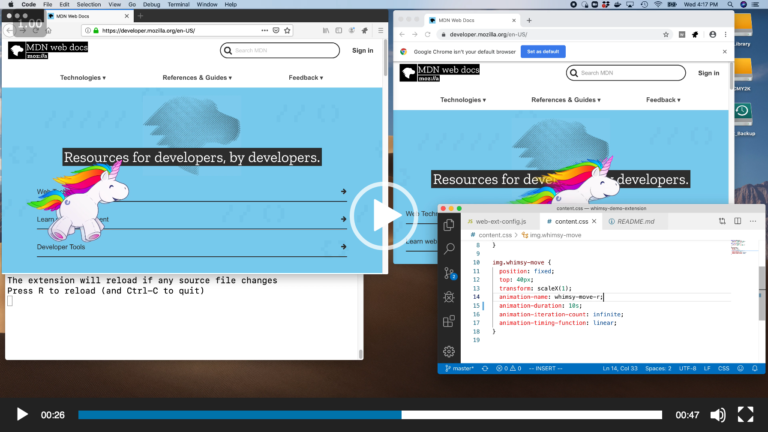Expand Feedback menu in the Firefox window
768x432 pixels.
(306, 77)
